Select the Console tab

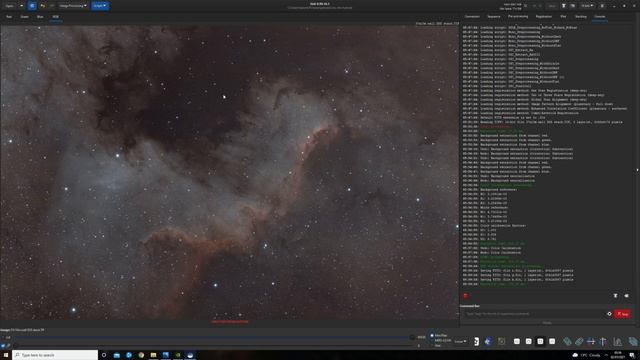click(x=600, y=17)
